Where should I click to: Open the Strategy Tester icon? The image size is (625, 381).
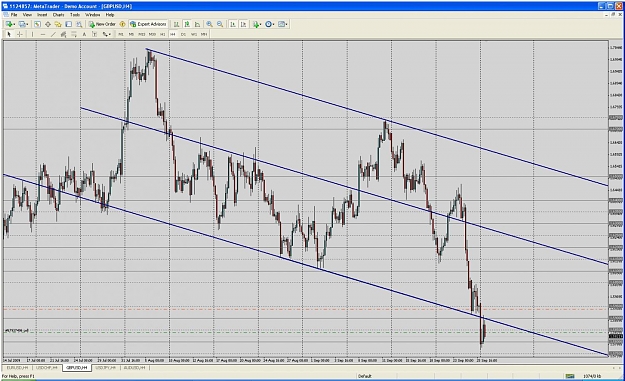79,24
